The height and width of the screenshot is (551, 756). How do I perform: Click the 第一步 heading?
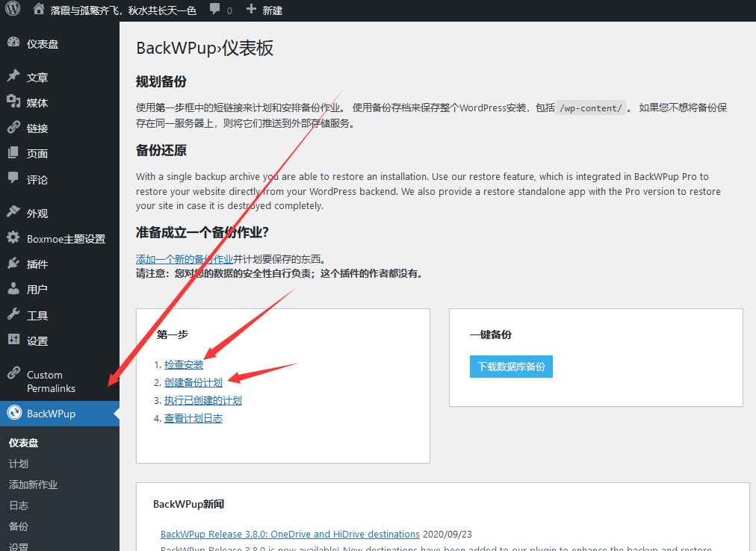172,334
